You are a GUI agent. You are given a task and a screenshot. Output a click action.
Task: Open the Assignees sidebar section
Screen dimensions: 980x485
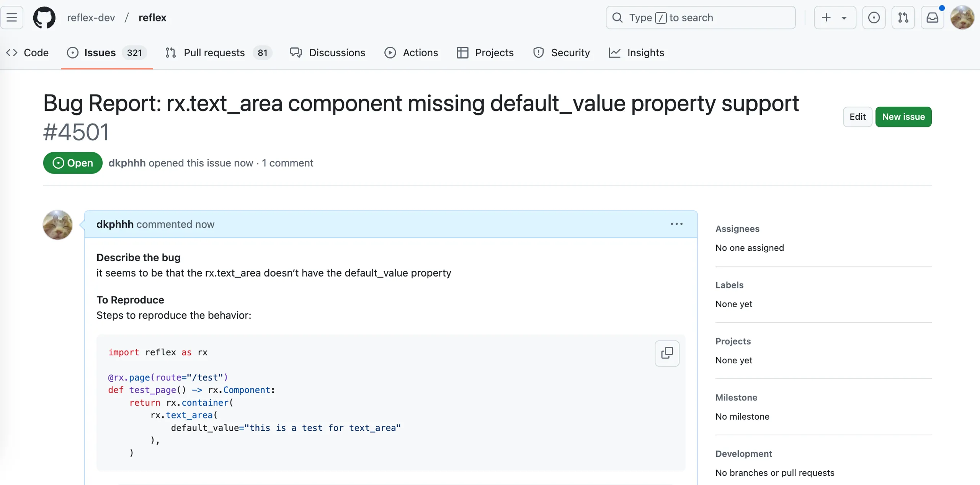point(737,229)
